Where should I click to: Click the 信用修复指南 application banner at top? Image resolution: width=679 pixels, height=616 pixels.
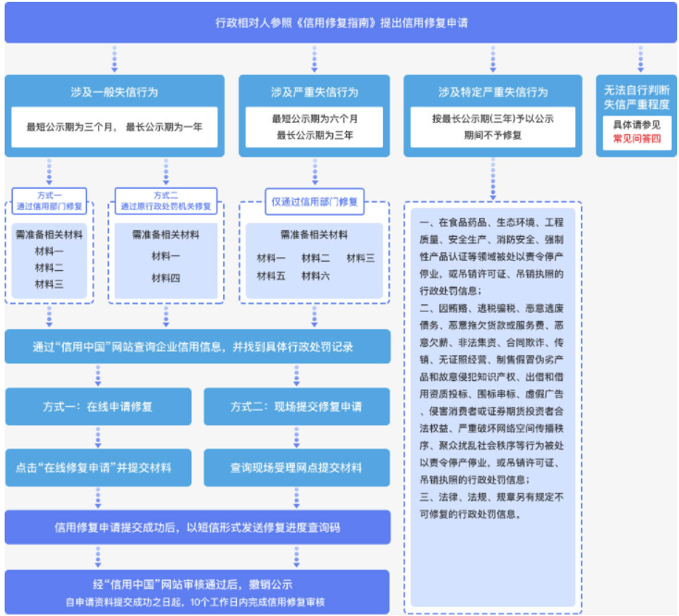click(339, 22)
